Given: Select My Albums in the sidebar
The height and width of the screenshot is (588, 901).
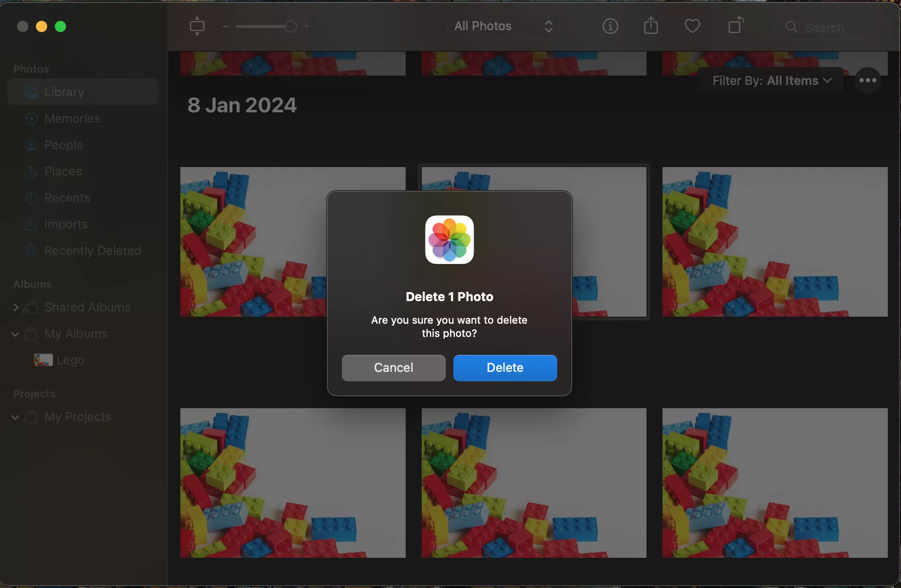Looking at the screenshot, I should click(83, 334).
